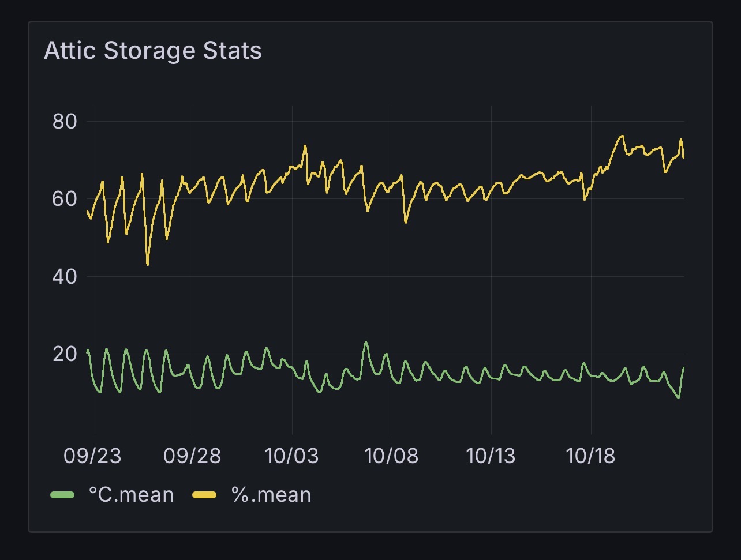
Task: Click the 80 y-axis label
Action: pos(65,122)
